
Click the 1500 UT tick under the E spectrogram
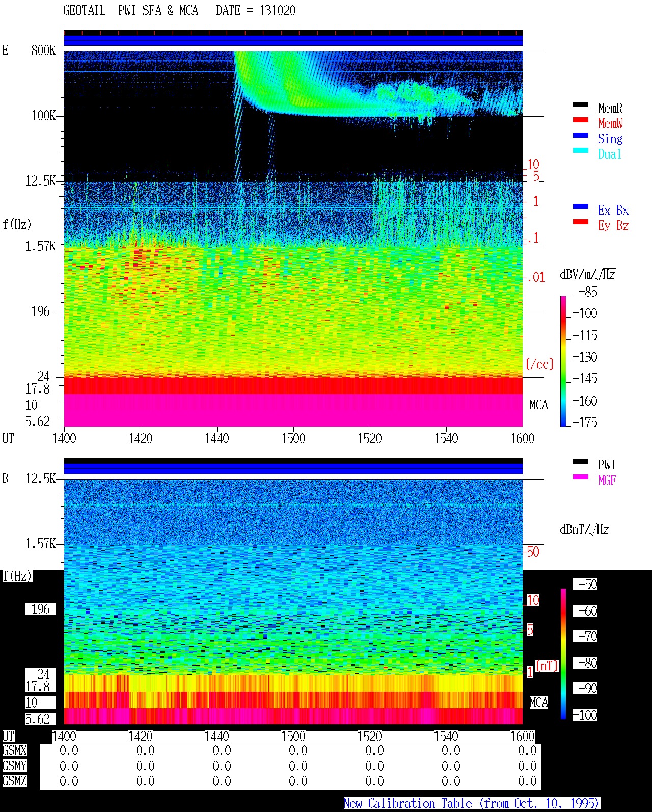293,438
